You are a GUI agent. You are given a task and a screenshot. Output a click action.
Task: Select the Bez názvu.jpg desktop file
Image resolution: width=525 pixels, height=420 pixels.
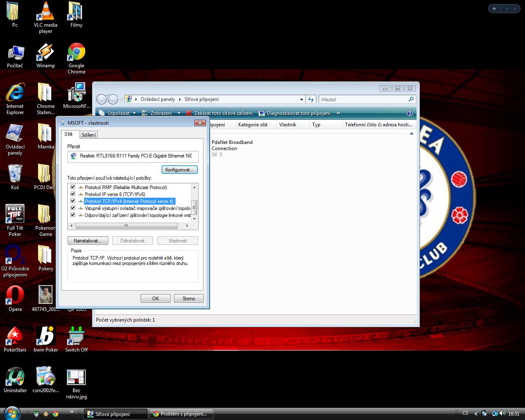pos(76,383)
